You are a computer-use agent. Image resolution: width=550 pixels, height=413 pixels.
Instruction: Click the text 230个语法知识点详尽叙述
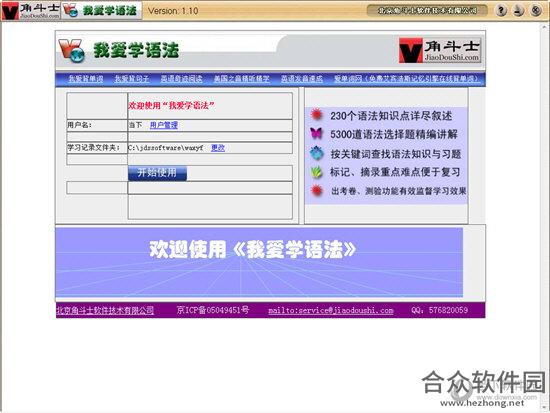391,116
